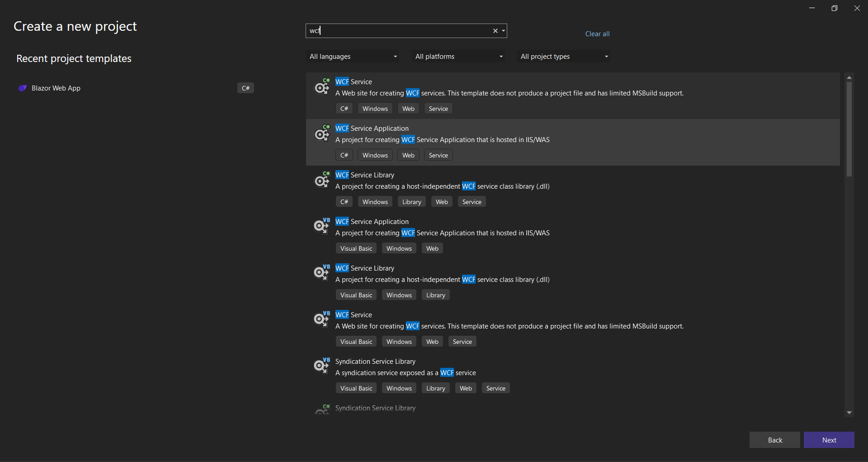Click the C# WCF Service Application template icon

click(322, 133)
